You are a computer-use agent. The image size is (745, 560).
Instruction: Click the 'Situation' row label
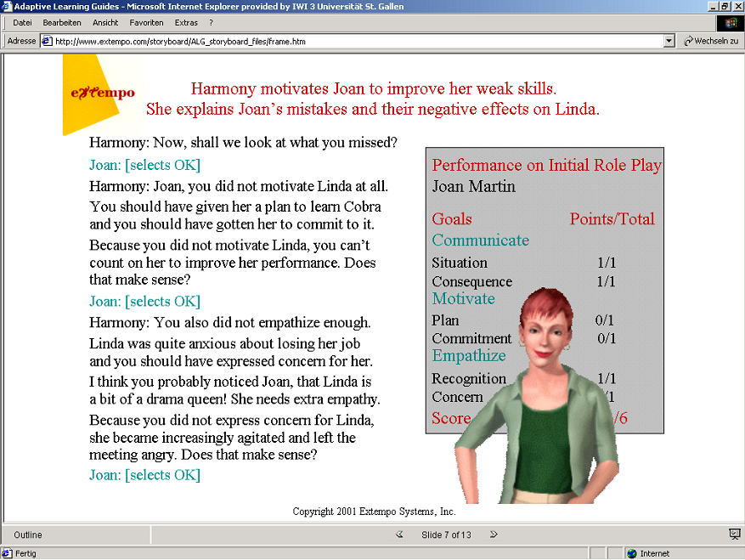pyautogui.click(x=460, y=263)
